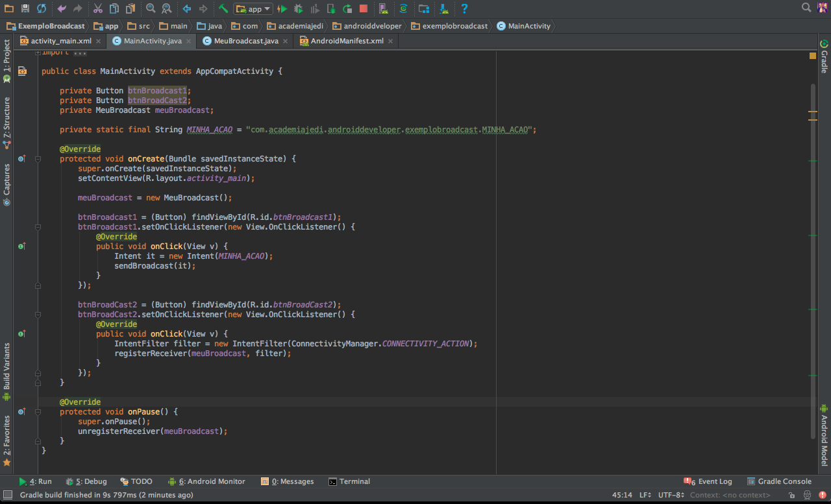This screenshot has height=504, width=831.
Task: Collapse the onCreate method fold marker
Action: point(38,159)
